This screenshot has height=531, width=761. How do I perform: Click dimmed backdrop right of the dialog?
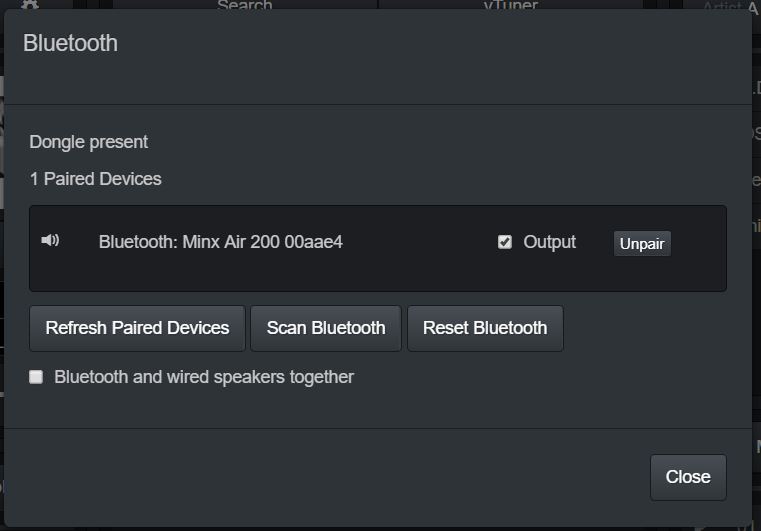(x=757, y=291)
